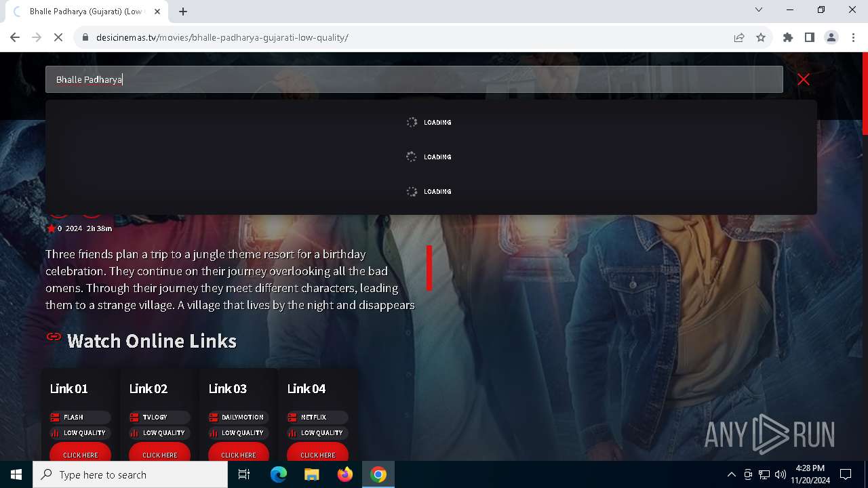
Task: Open Task View on the taskbar
Action: click(x=244, y=474)
